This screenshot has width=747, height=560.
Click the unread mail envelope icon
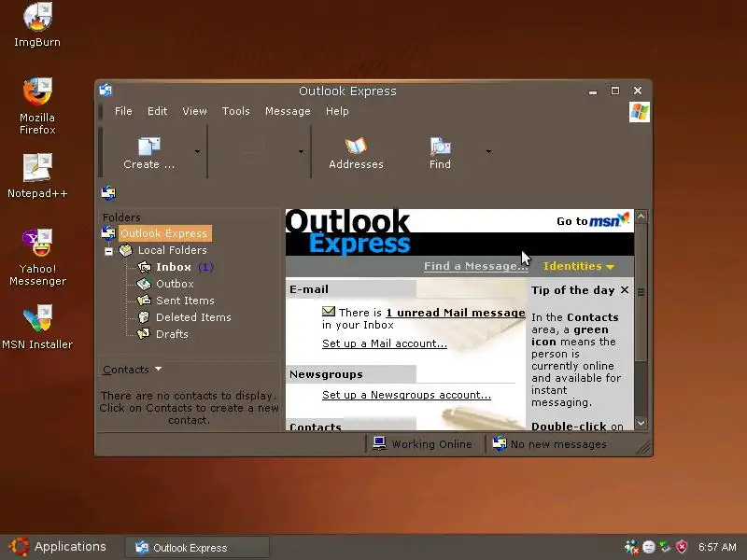[329, 312]
